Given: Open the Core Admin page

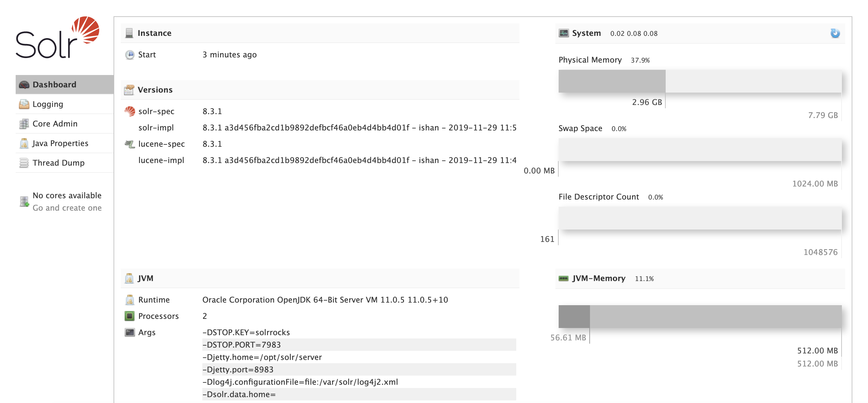Looking at the screenshot, I should click(x=55, y=124).
